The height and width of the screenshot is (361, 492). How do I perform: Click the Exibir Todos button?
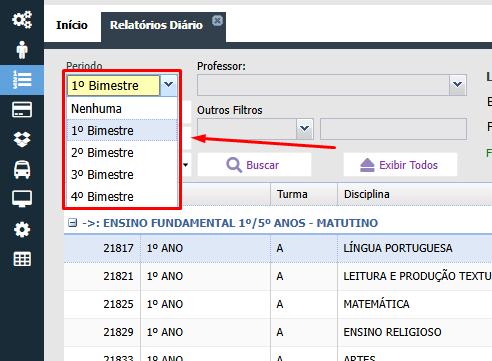tap(400, 165)
